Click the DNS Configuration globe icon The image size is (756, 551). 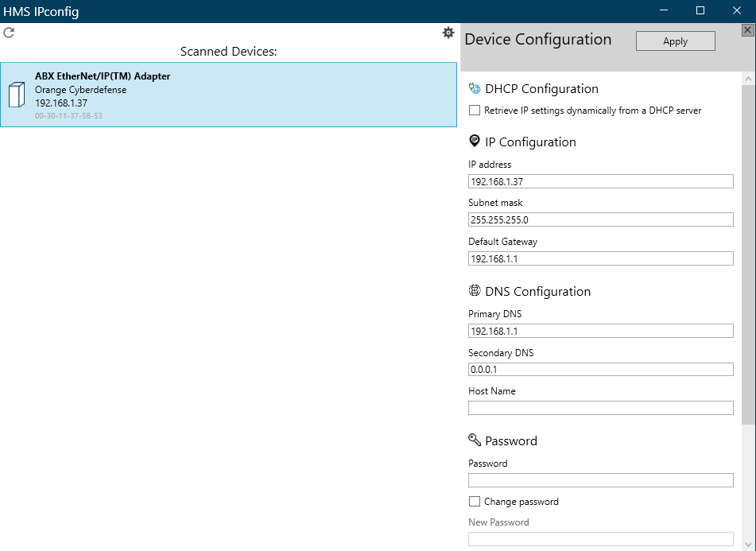tap(475, 291)
